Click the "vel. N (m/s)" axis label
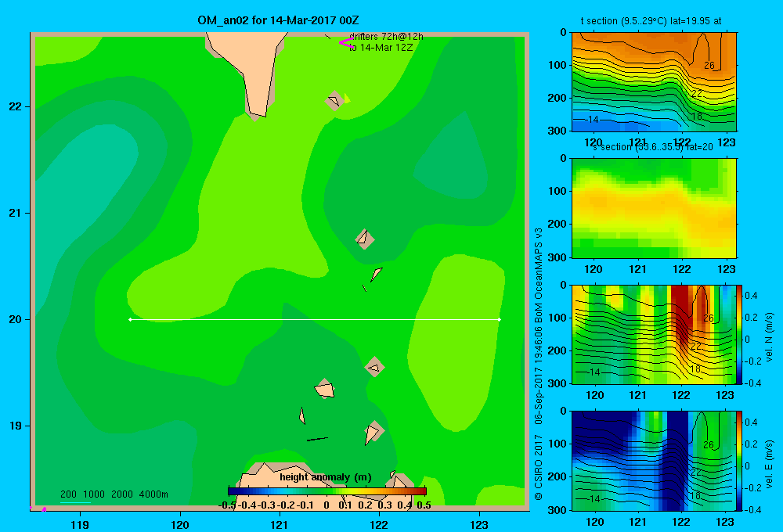783x532 pixels. coord(769,337)
